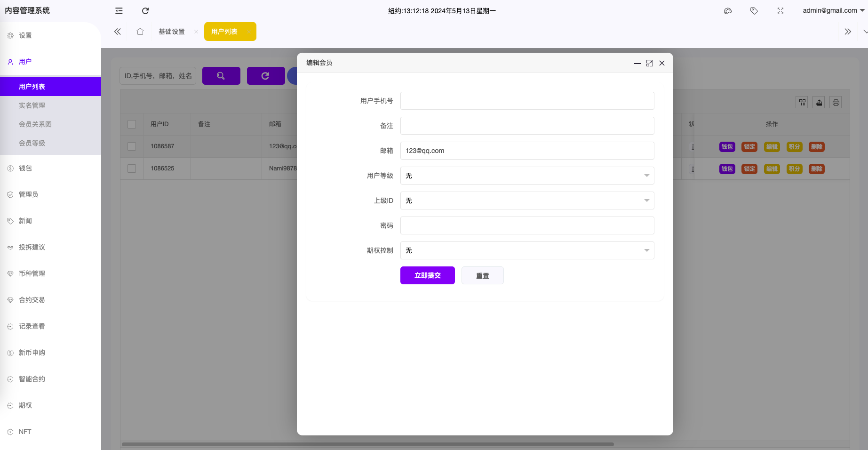Toggle fullscreen mode icon in header

pos(780,11)
